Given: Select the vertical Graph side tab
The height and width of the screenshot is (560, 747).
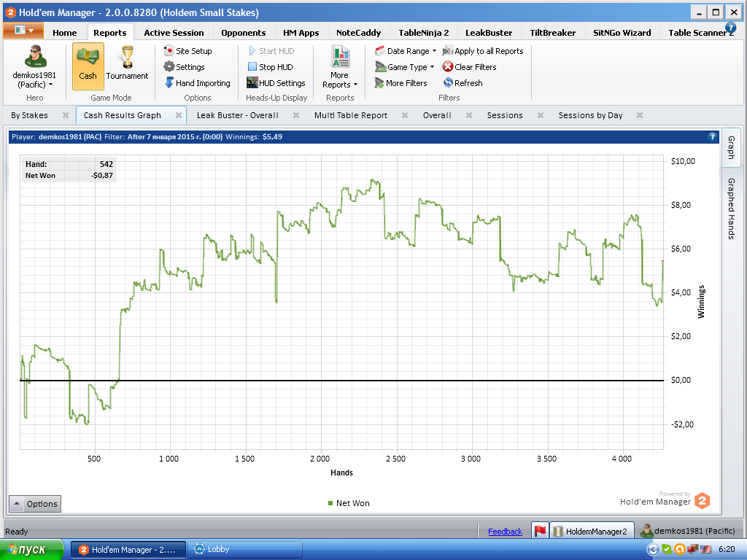Looking at the screenshot, I should click(x=731, y=147).
